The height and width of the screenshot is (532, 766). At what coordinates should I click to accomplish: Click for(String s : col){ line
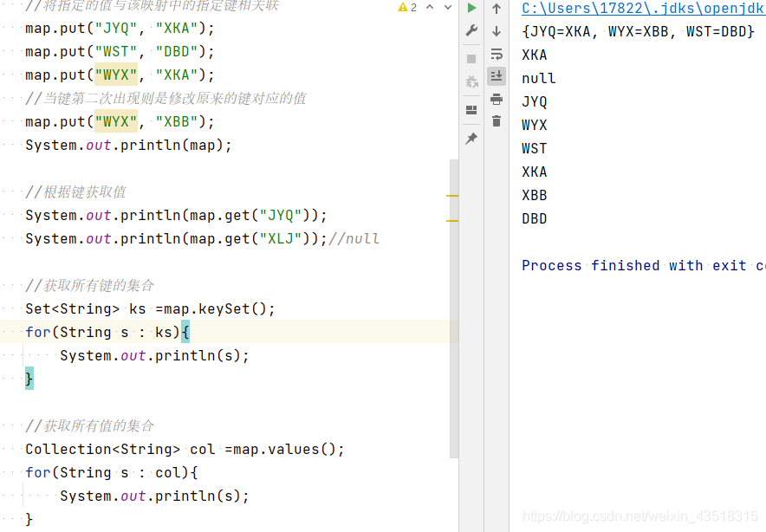(x=112, y=473)
